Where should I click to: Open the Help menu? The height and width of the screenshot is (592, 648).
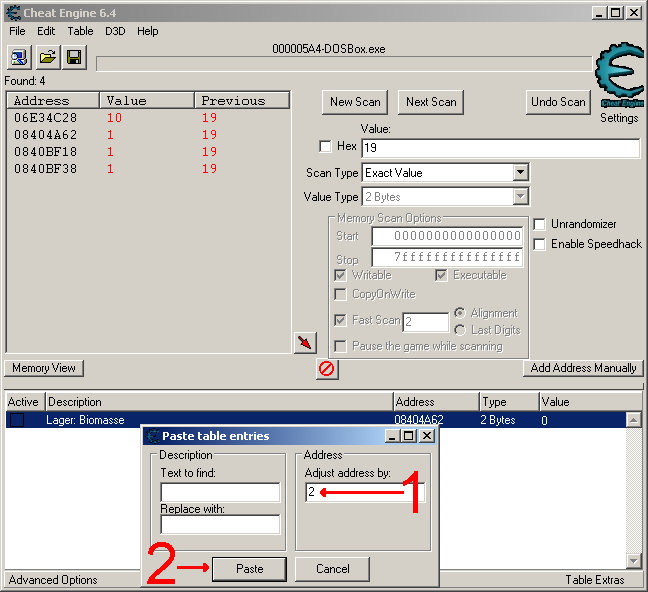[x=148, y=31]
